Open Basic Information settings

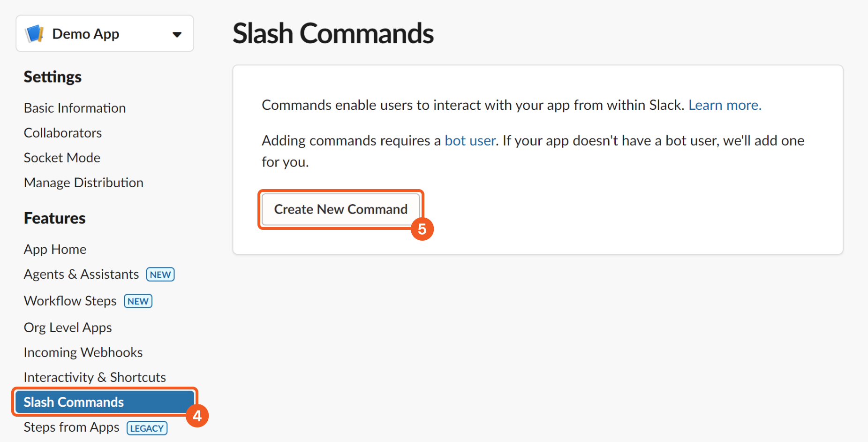[x=75, y=108]
